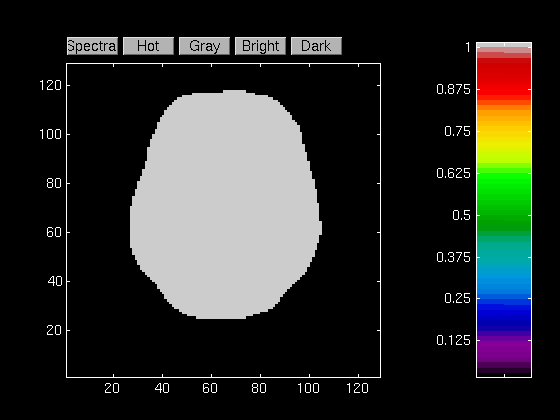Click the teal band near 0.375
The width and height of the screenshot is (560, 420).
(x=504, y=255)
